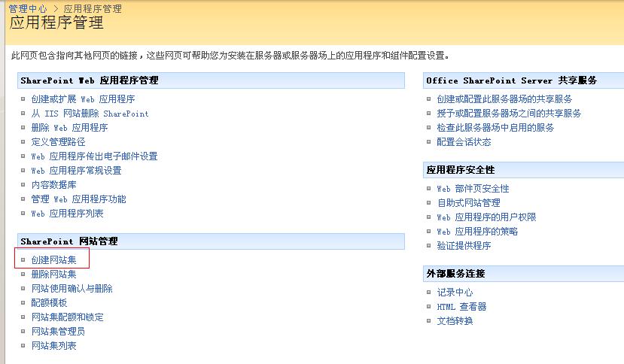Open Web 应用程序的策略 link

(x=477, y=232)
